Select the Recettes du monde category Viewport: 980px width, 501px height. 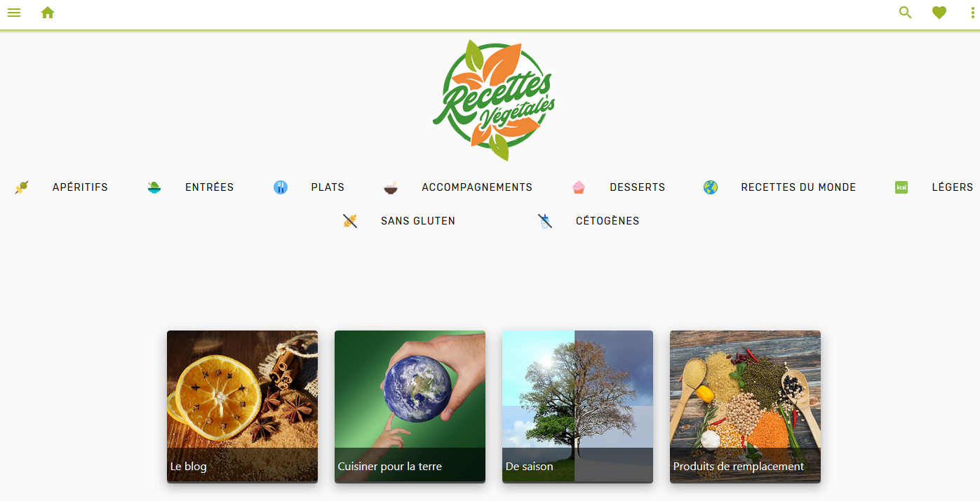[798, 187]
